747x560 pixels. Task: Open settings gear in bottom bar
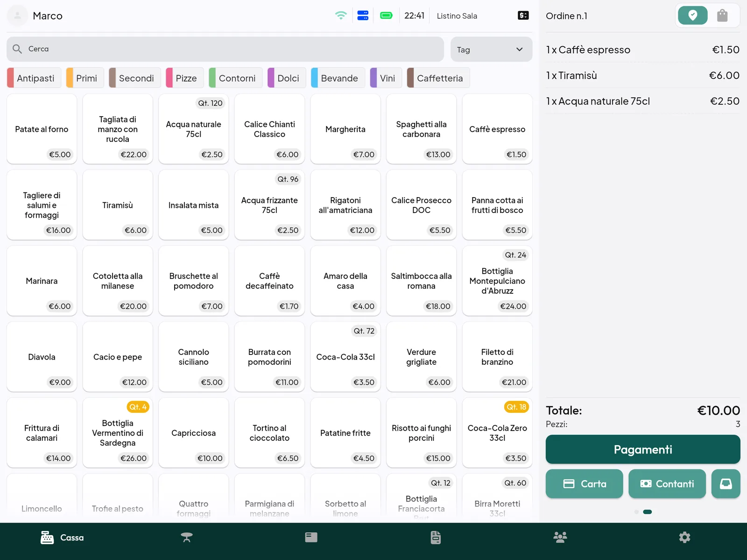click(x=684, y=538)
